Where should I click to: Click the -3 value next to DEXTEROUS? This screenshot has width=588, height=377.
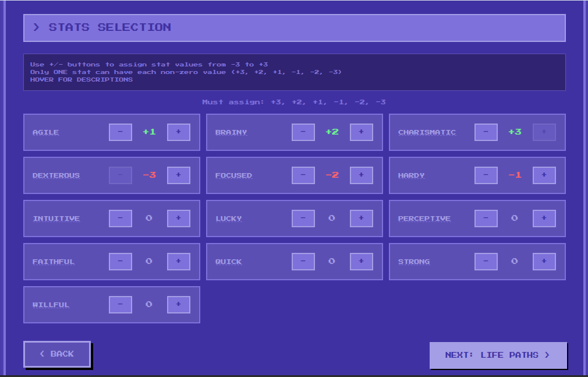(x=149, y=175)
